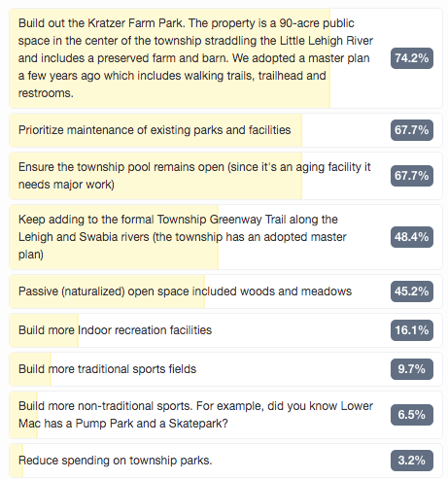
Task: Click the yellow bar behind Indoor recreation
Action: pyautogui.click(x=44, y=330)
